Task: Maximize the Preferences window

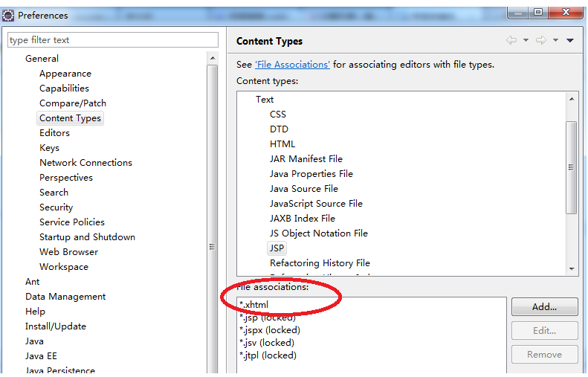Action: (x=537, y=12)
